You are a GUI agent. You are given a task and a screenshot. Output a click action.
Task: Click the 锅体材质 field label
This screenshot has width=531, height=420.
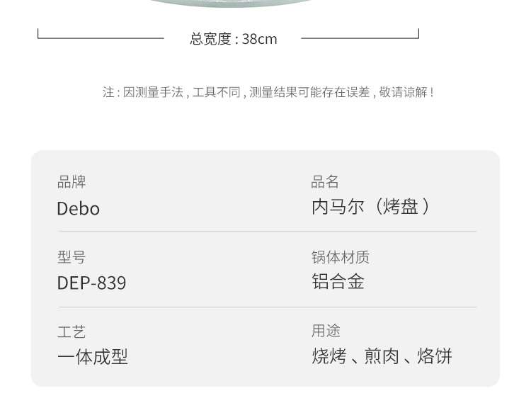pos(340,257)
